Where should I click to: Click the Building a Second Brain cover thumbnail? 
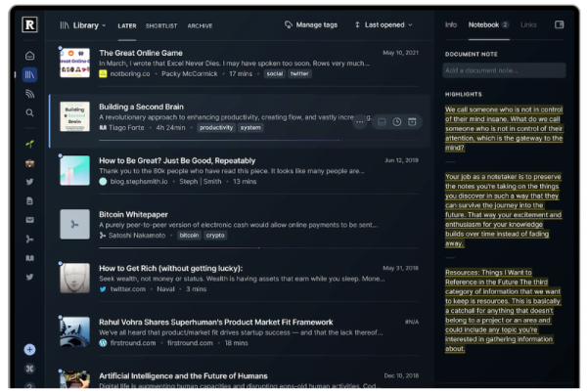click(x=75, y=116)
